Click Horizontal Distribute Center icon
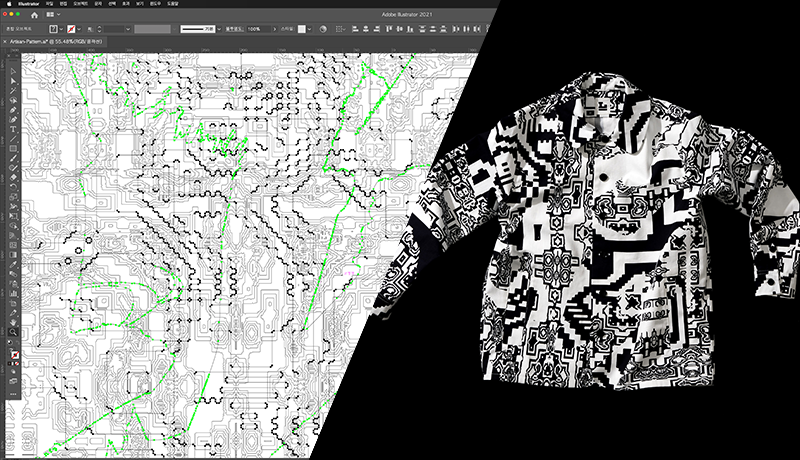 pos(466,29)
